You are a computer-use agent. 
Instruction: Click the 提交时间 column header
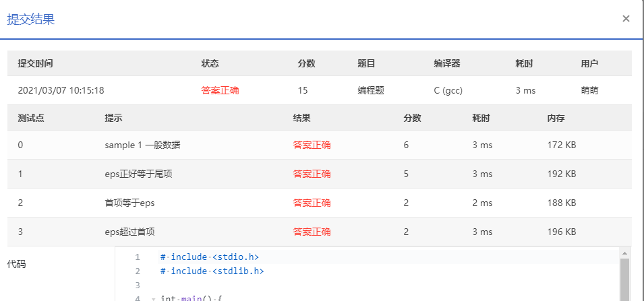pyautogui.click(x=35, y=63)
